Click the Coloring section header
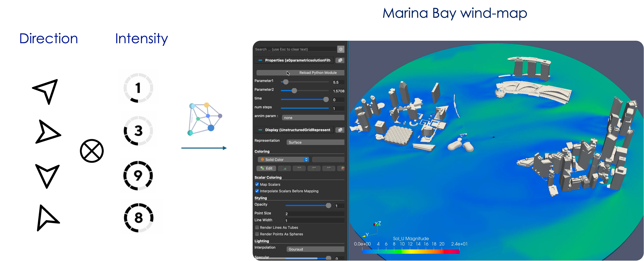This screenshot has height=261, width=644. pos(262,151)
